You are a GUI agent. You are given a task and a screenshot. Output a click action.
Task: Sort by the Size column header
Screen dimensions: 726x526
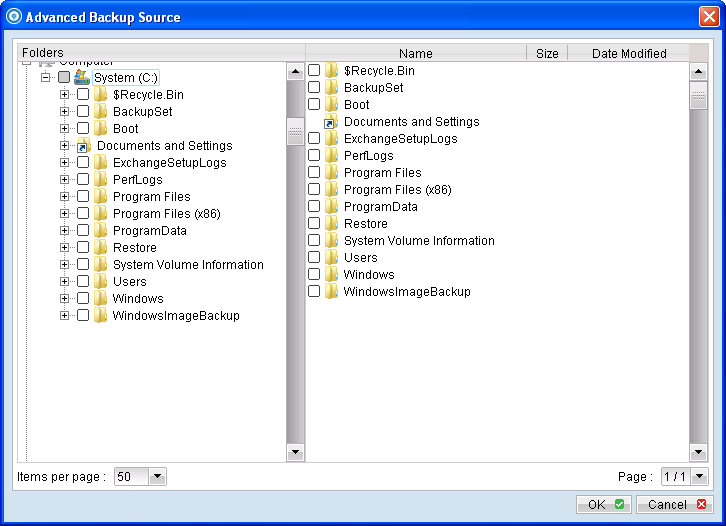[547, 53]
